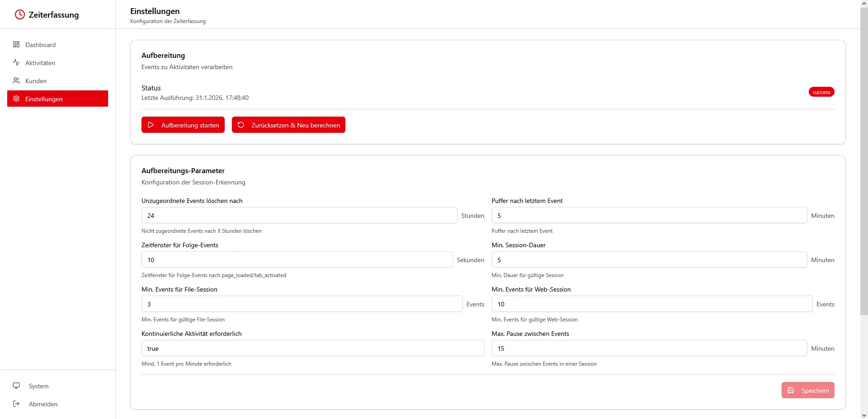
Task: Save parameters with Speichern button
Action: pos(808,390)
